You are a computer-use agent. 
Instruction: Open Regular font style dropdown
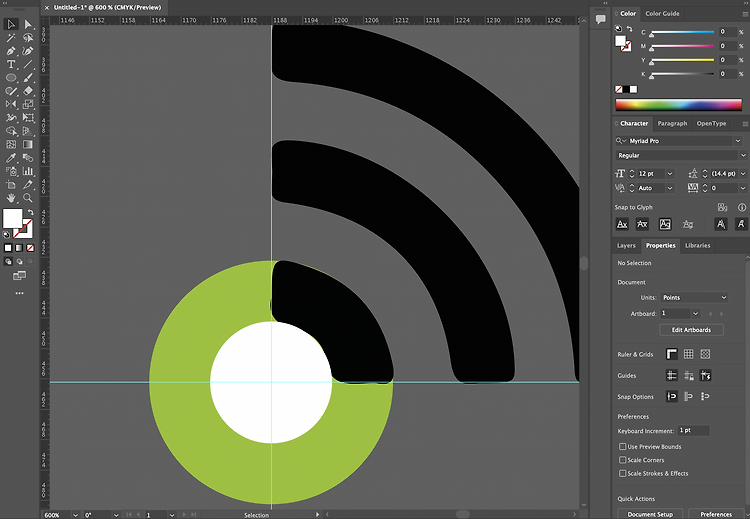pyautogui.click(x=743, y=155)
